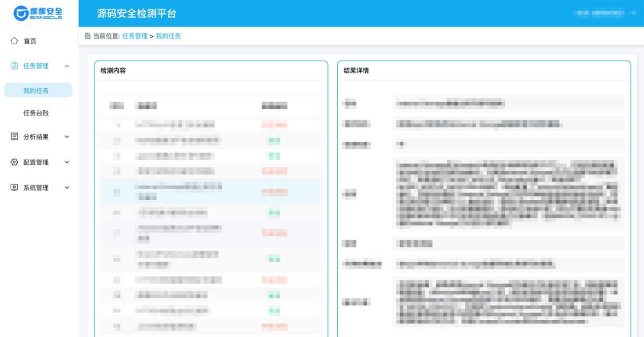Click the 源码安全检测平台 title
644x337 pixels.
[137, 14]
